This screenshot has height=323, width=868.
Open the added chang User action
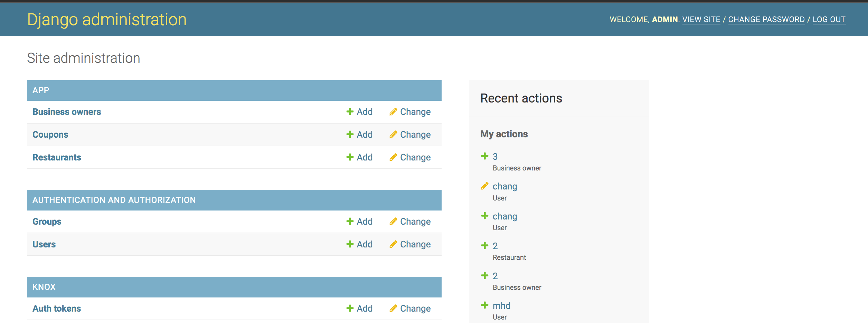coord(505,217)
